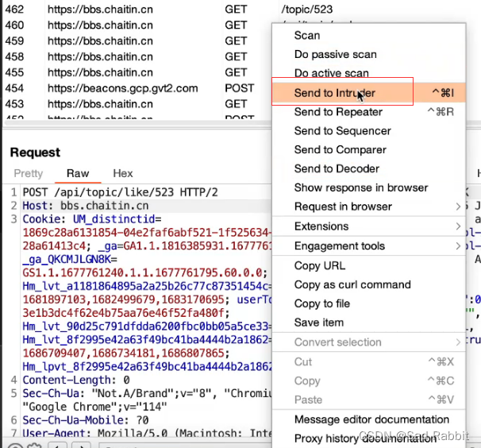Click Send to Repeater
481x448 pixels.
tap(369, 112)
